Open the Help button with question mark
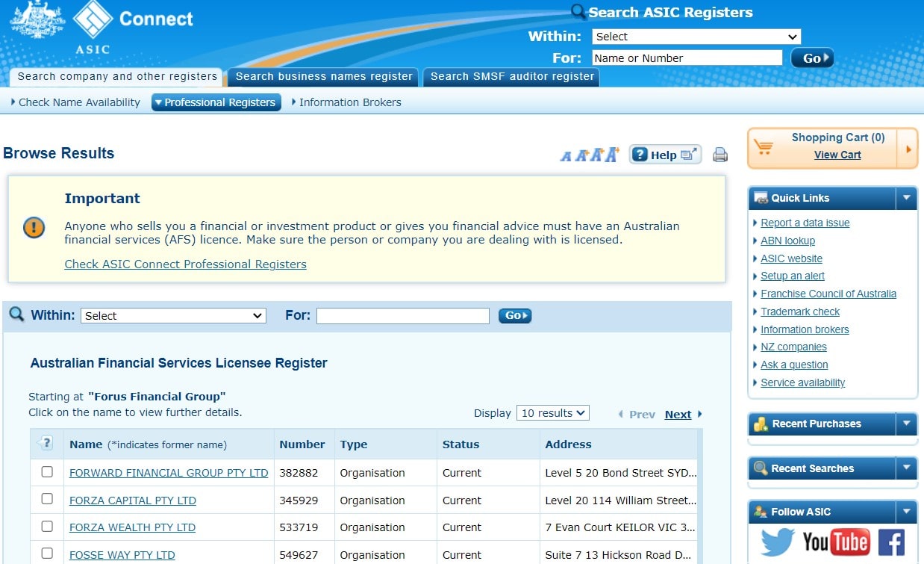 tap(665, 155)
